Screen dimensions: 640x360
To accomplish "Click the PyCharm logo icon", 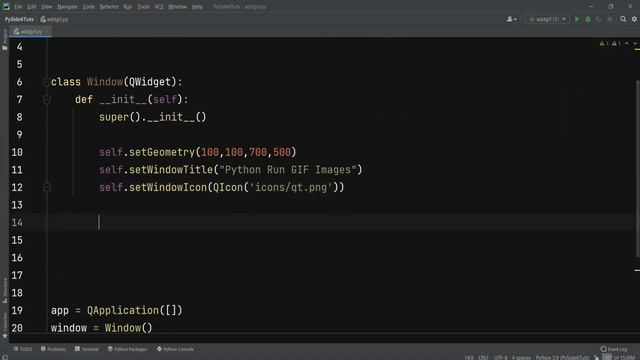I will click(6, 7).
